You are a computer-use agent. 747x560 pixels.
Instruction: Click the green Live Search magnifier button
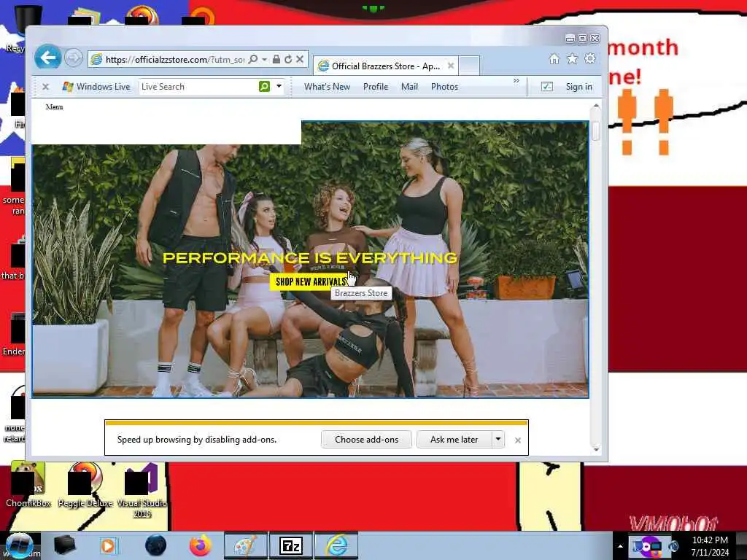pyautogui.click(x=264, y=86)
